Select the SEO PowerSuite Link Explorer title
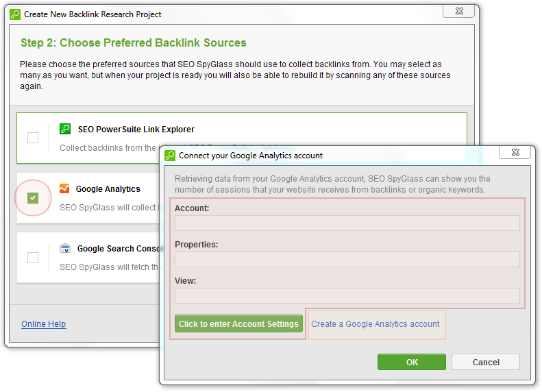 (x=136, y=130)
